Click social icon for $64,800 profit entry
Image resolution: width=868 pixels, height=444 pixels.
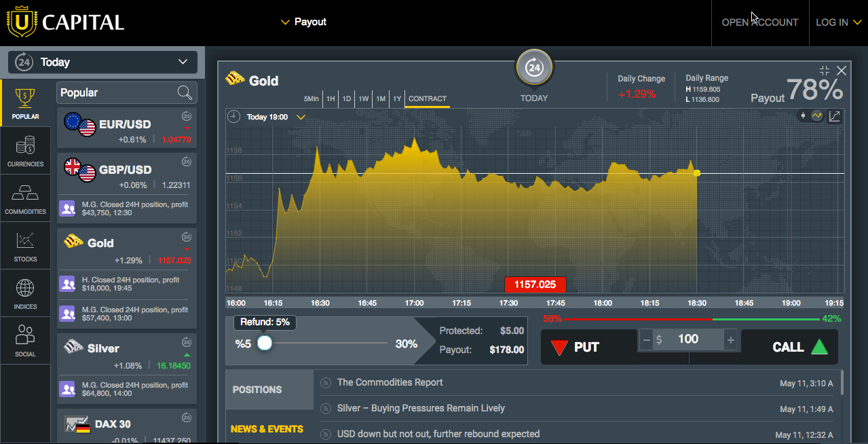pos(67,389)
